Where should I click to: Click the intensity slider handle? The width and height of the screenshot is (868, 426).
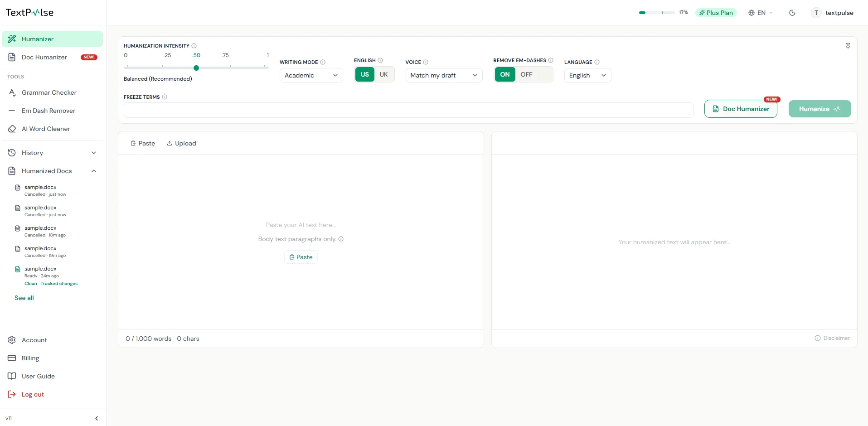[196, 68]
